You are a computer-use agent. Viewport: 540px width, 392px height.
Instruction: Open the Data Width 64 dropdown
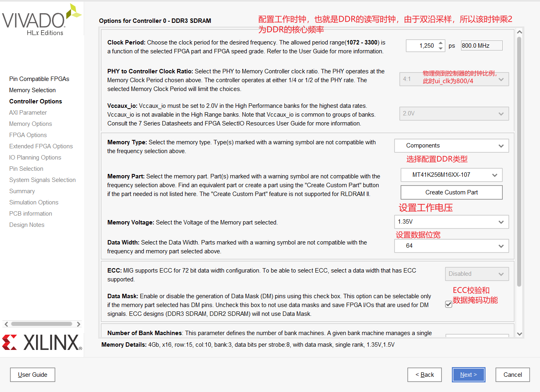coord(451,246)
